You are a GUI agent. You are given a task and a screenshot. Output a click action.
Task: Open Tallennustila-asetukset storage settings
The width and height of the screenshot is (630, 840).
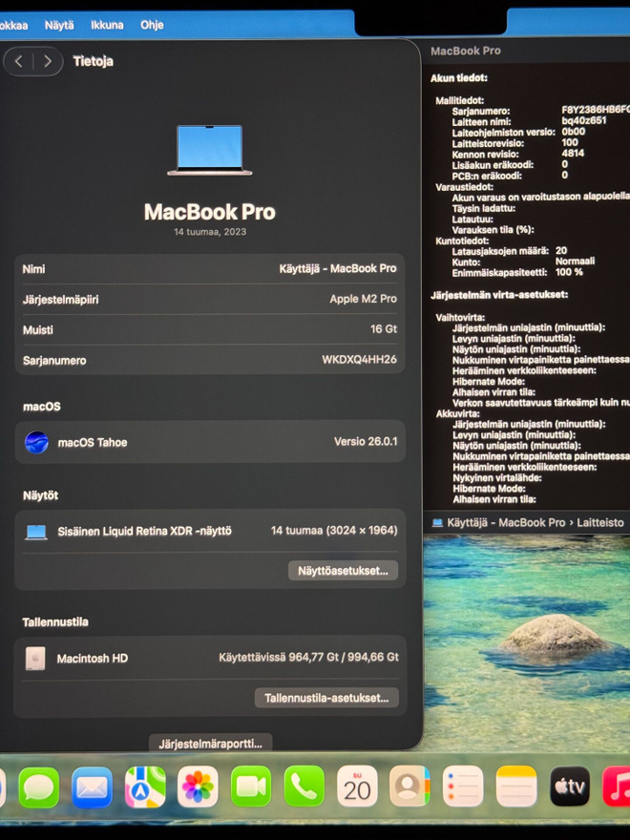[326, 698]
